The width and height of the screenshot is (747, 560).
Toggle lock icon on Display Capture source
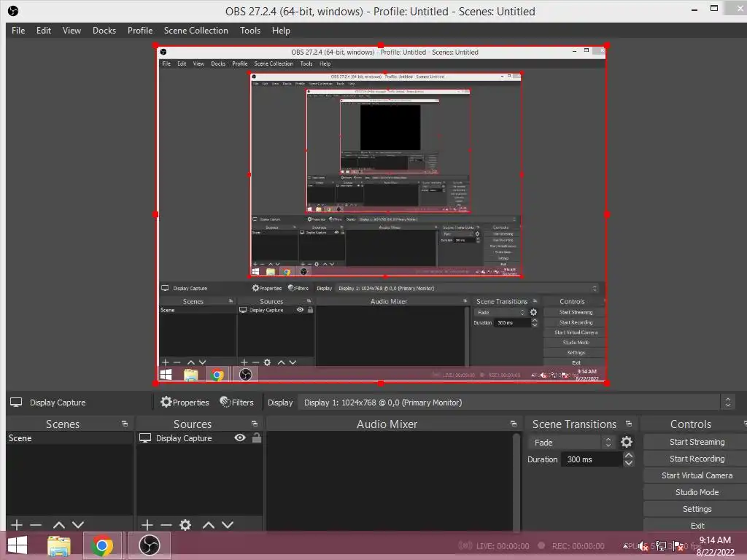256,437
